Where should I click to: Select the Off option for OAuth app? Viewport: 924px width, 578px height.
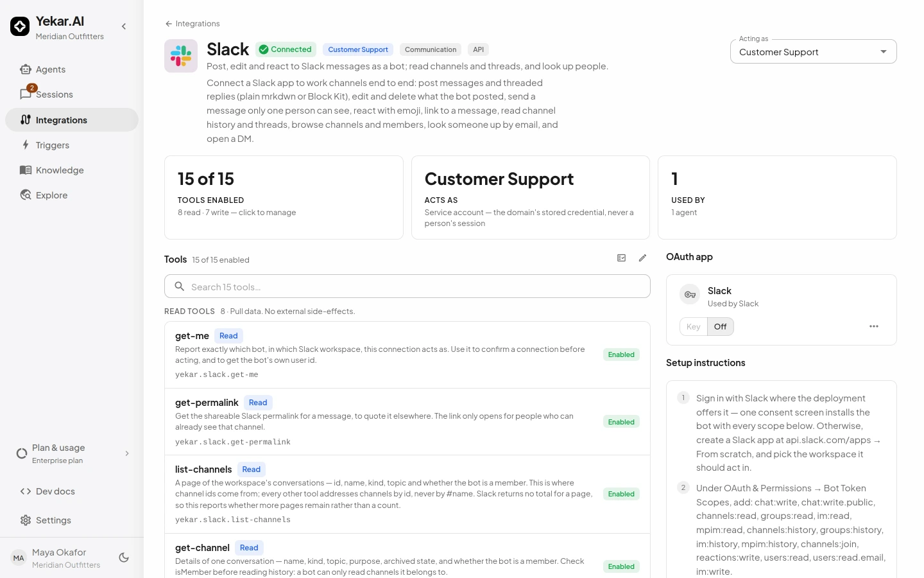tap(721, 327)
